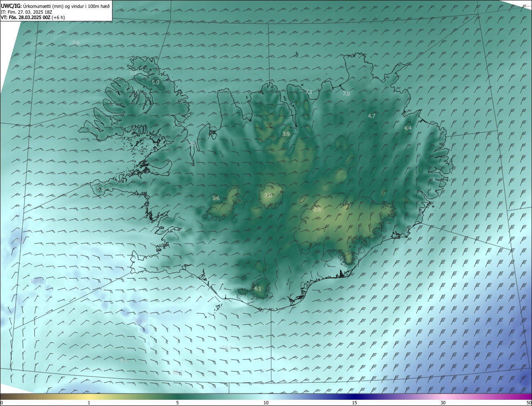Click the 15 tick label on the color scale
The image size is (532, 406).
[355, 403]
